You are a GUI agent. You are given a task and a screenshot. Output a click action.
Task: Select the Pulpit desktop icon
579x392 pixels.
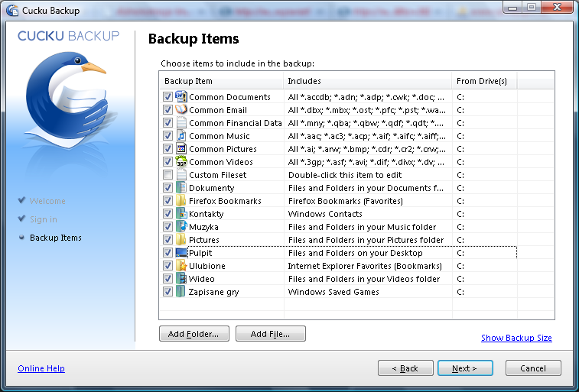(181, 253)
